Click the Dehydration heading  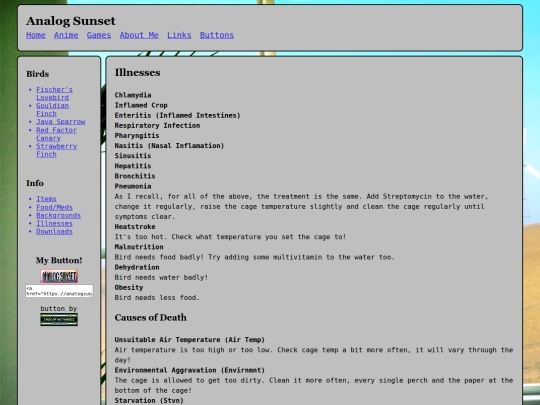point(137,267)
